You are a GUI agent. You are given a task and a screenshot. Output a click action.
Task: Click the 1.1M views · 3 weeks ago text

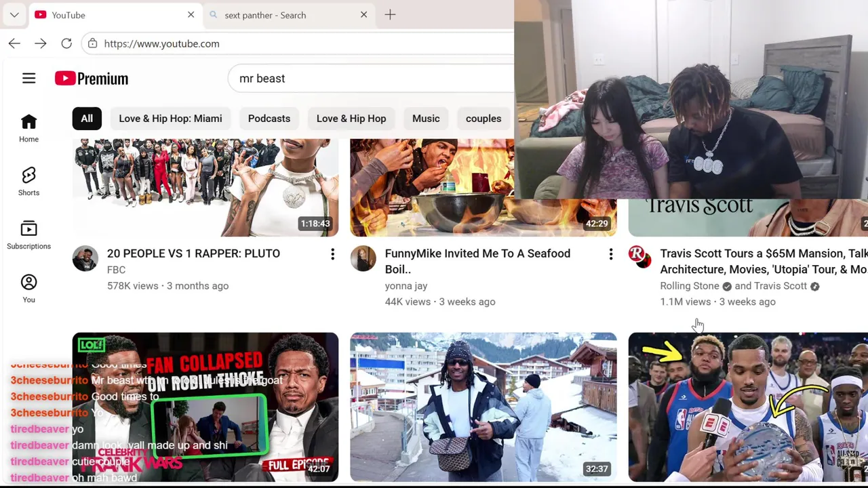pyautogui.click(x=718, y=302)
